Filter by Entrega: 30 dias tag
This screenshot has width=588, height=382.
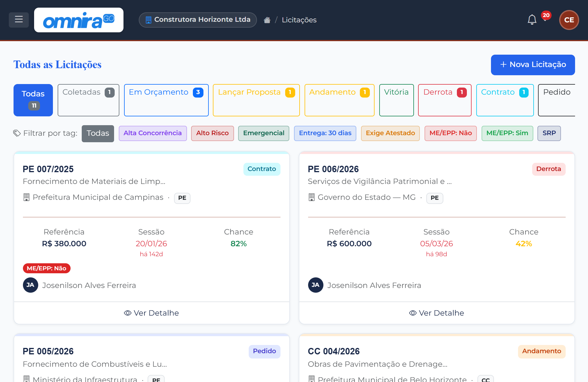[325, 133]
